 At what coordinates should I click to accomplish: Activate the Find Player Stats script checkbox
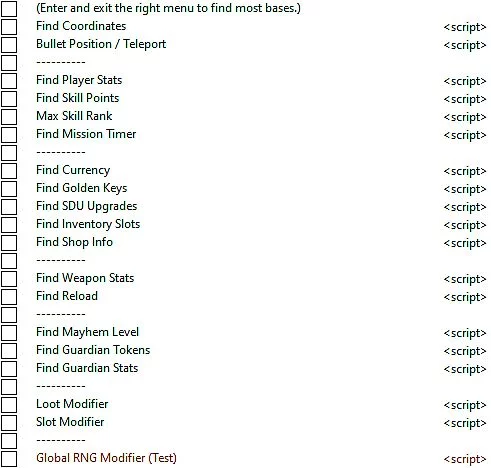(9, 80)
